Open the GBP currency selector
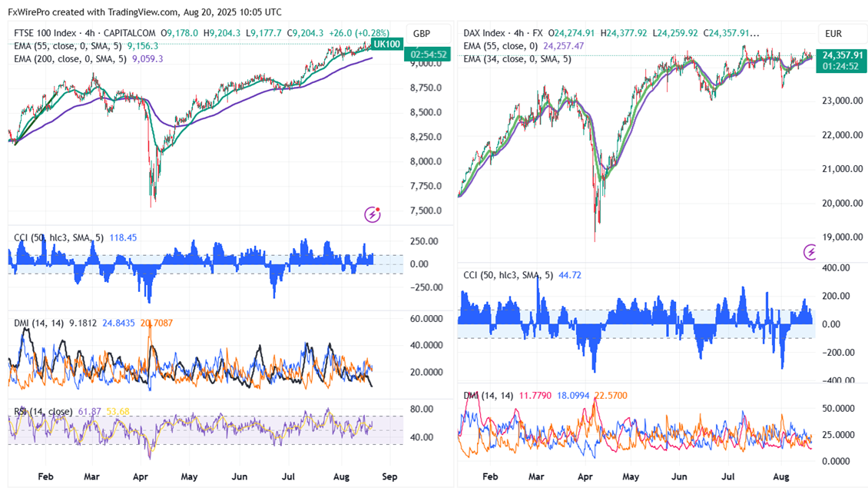This screenshot has height=491, width=868. pyautogui.click(x=422, y=34)
